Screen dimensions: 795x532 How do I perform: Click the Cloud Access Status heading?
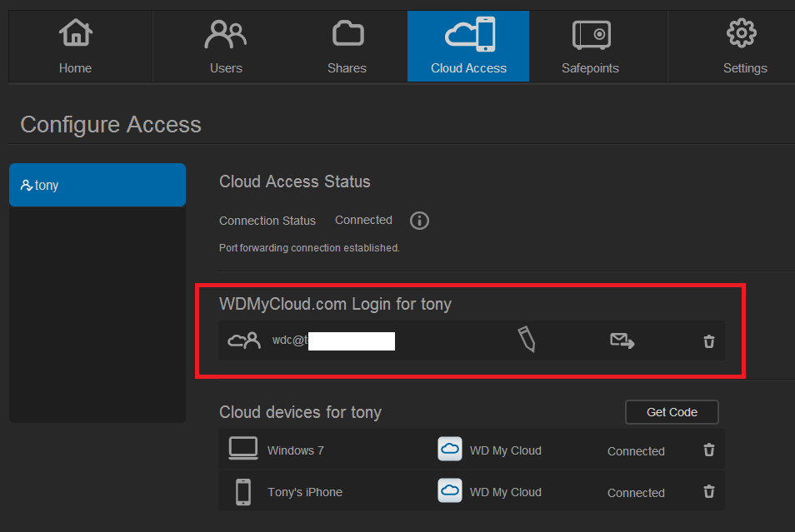pos(294,181)
